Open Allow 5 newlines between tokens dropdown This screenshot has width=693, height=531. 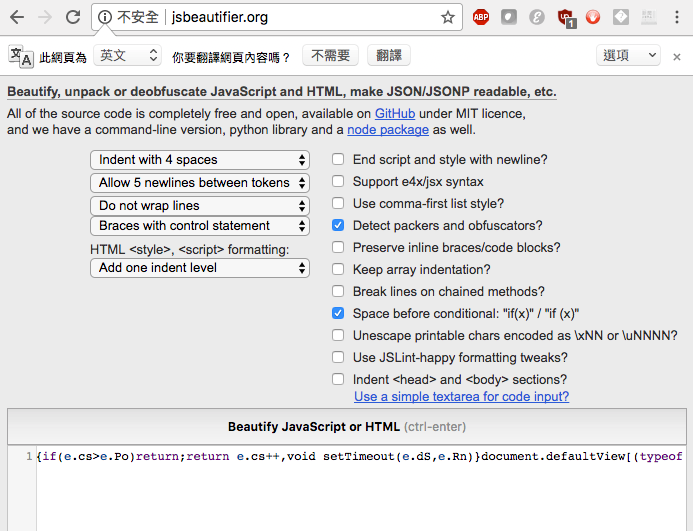200,183
